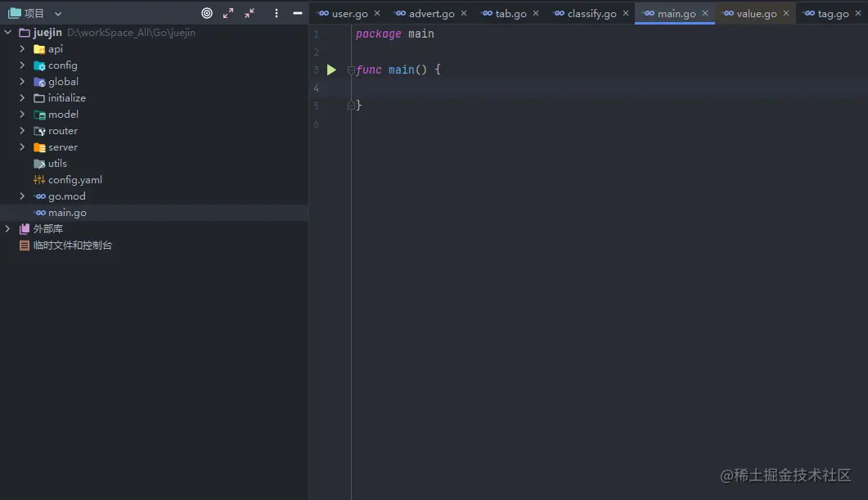Screen dimensions: 868x500
Task: Expand the api folder
Action: pyautogui.click(x=22, y=49)
